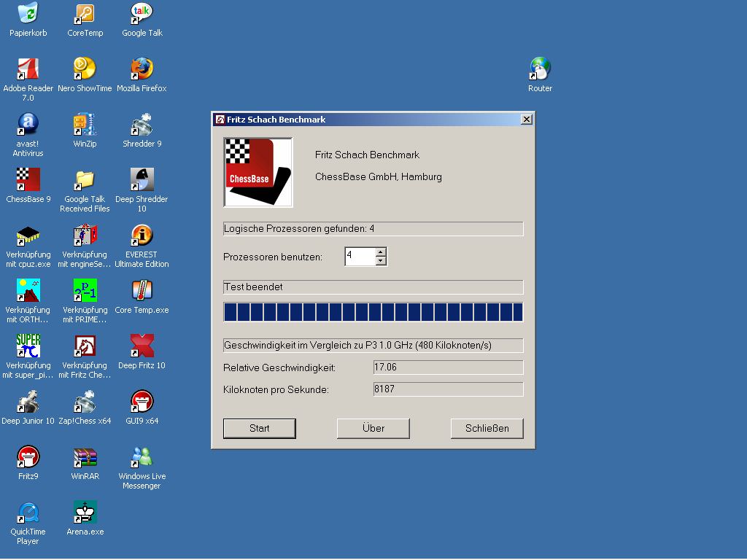Select the Core Temp.exe thermometer icon
This screenshot has width=747, height=560.
tap(142, 290)
